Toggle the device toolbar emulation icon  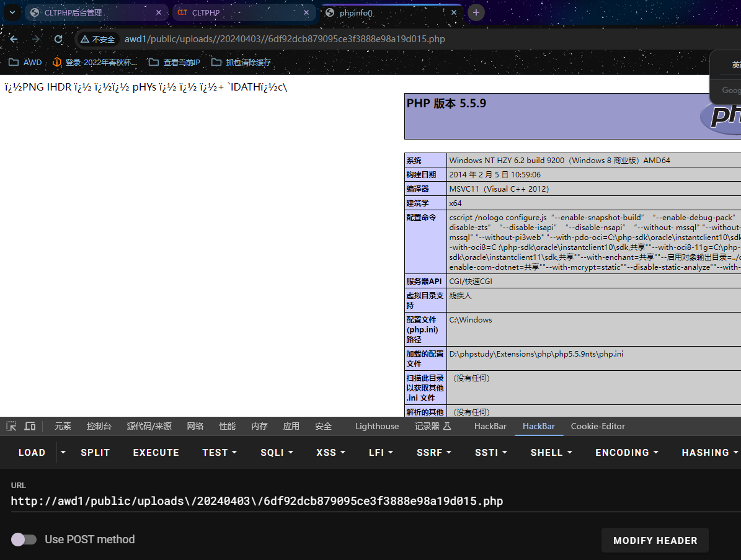pos(30,426)
